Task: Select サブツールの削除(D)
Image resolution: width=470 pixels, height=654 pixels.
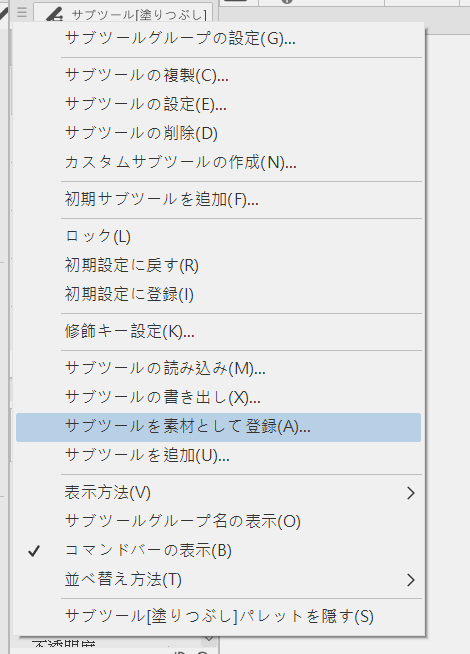Action: pos(219,133)
